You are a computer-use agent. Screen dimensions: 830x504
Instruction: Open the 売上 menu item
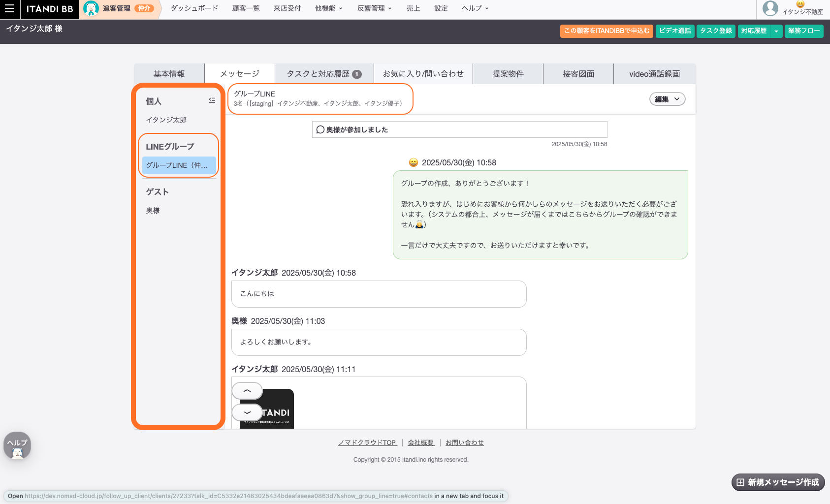click(413, 8)
